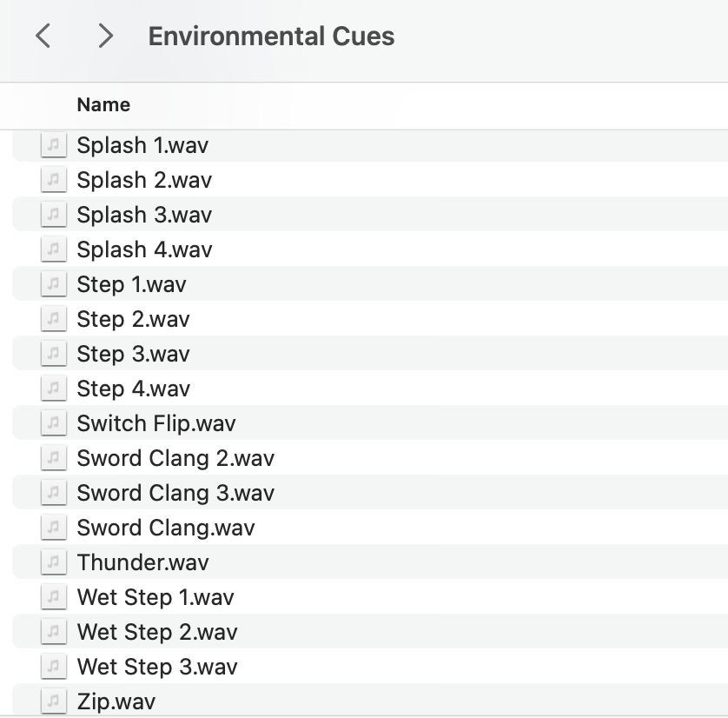Sort files using the Name column header
The width and height of the screenshot is (728, 718).
[103, 105]
